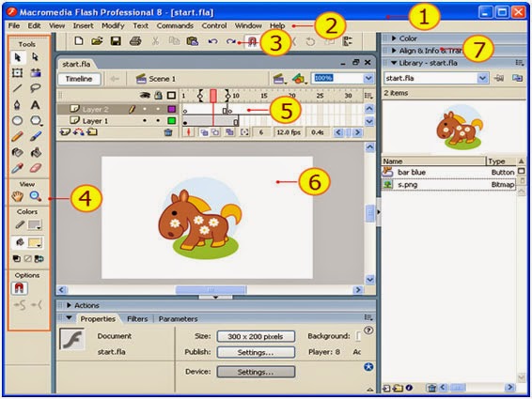Activate the Text tool
Screen dimensions: 532x399
pos(36,105)
